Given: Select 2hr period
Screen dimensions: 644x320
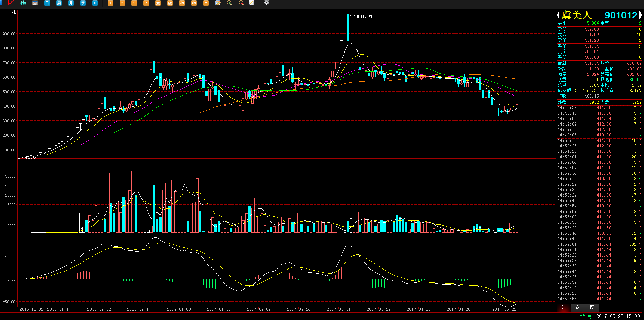Looking at the screenshot, I should pos(182,3).
